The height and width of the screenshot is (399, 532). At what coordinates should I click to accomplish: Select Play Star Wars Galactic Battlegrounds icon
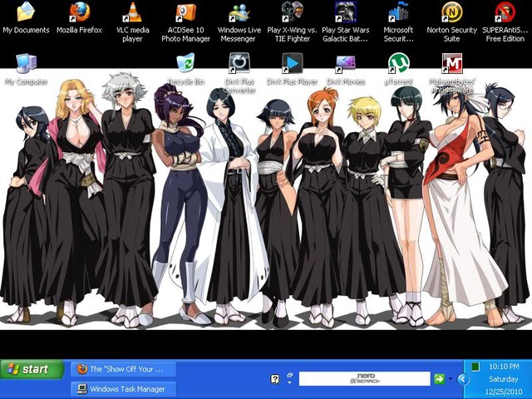pos(346,12)
